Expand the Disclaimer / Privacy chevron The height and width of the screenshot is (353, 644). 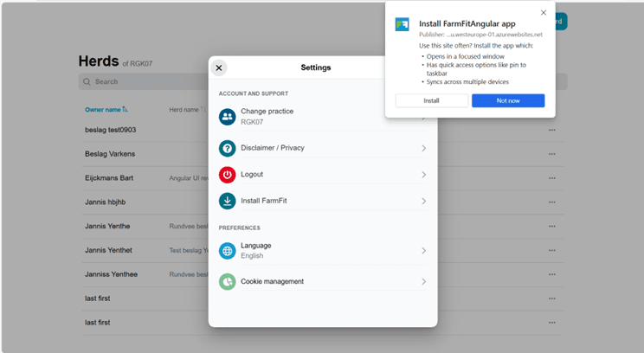pos(423,148)
